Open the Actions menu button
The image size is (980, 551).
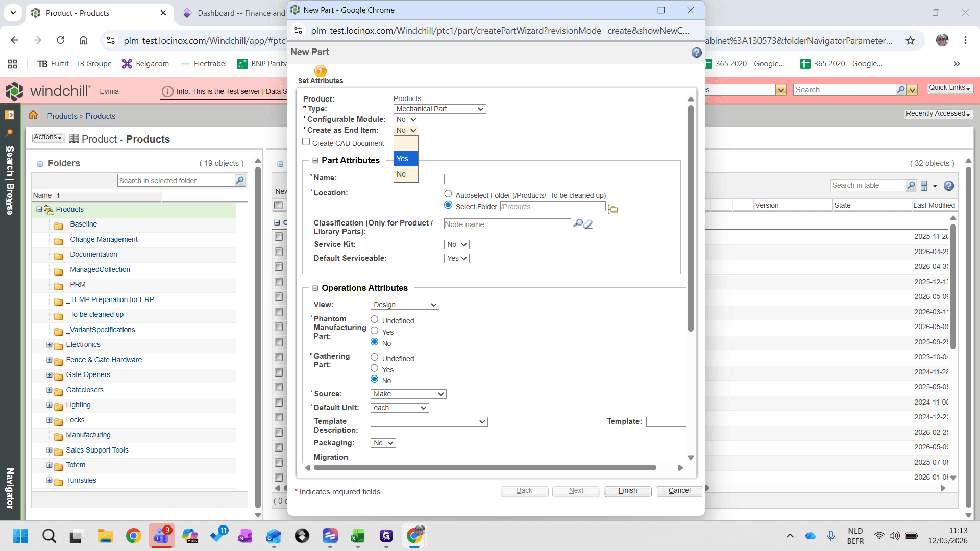48,137
